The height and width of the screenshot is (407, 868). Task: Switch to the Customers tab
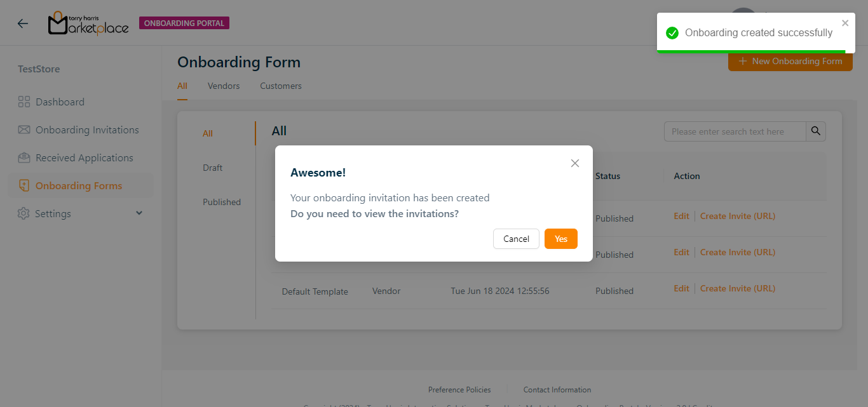tap(281, 86)
